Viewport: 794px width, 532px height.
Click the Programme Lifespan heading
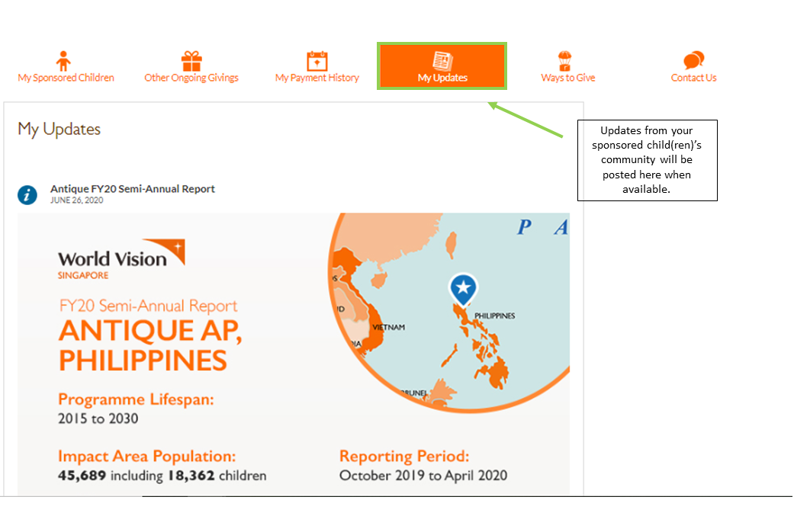137,399
